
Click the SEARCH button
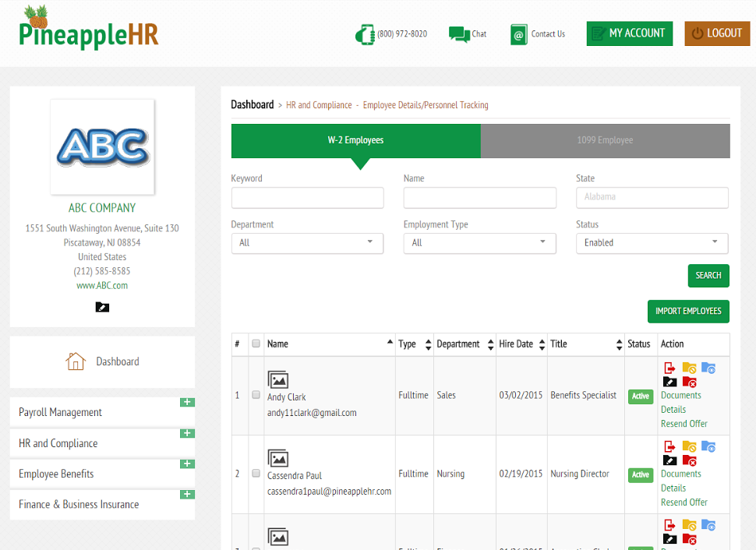click(x=708, y=276)
